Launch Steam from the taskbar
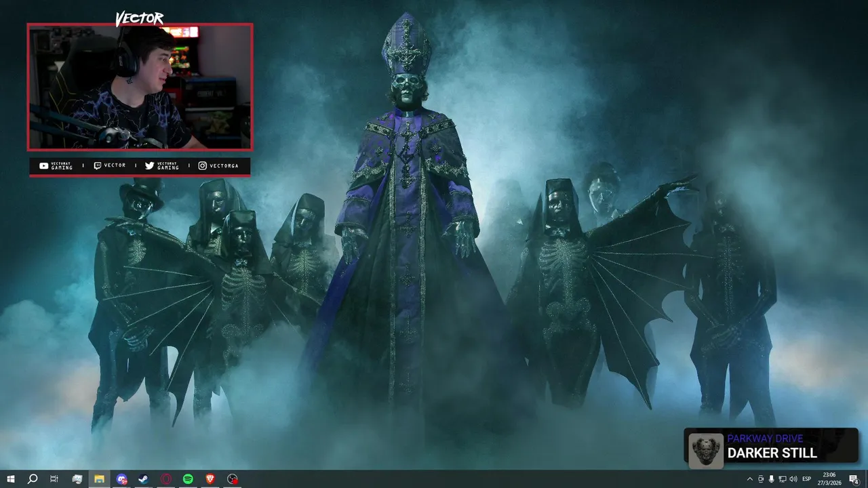This screenshot has height=488, width=868. [x=144, y=479]
